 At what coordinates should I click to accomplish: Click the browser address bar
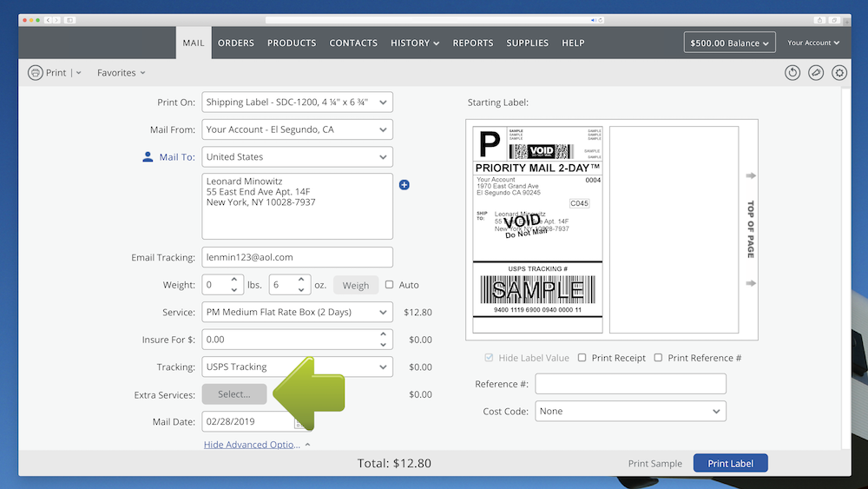435,20
